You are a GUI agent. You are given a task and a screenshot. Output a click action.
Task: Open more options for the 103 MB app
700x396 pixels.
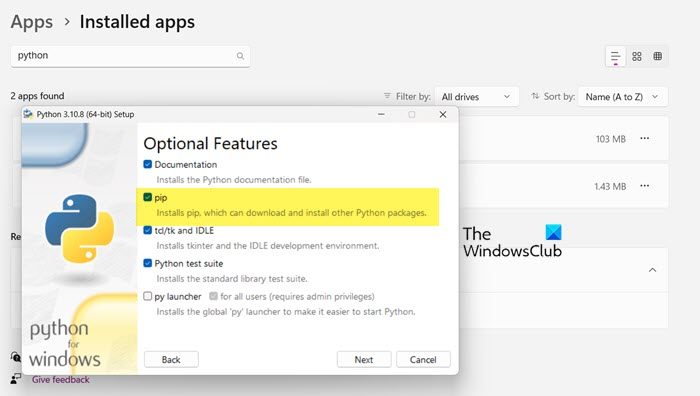pos(645,138)
